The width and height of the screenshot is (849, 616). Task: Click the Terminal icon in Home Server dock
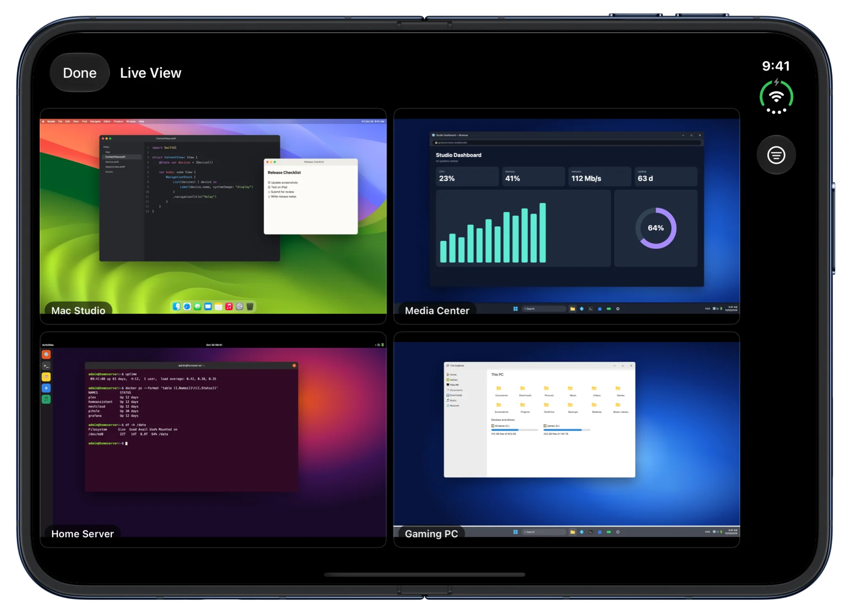pos(46,366)
